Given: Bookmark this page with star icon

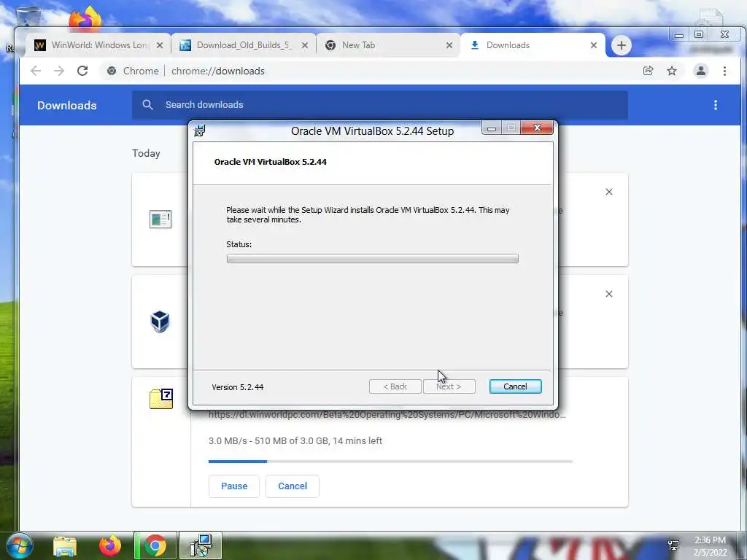Looking at the screenshot, I should [x=672, y=71].
